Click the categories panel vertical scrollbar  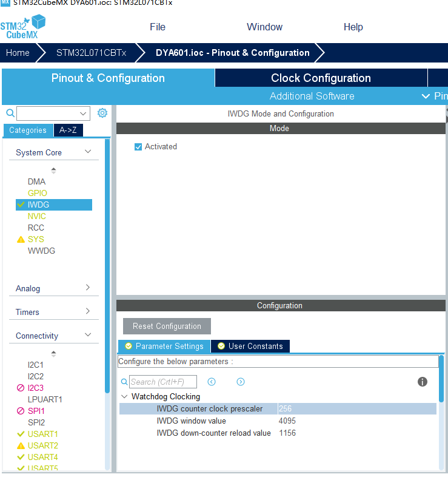107,266
